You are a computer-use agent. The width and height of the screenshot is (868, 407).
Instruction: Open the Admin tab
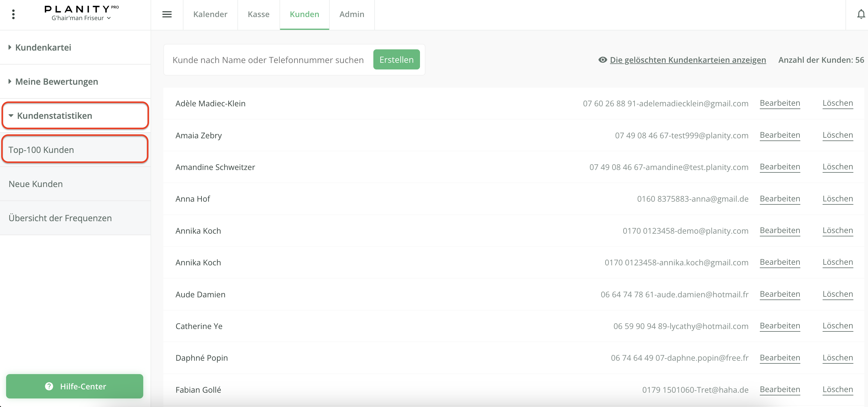point(351,14)
